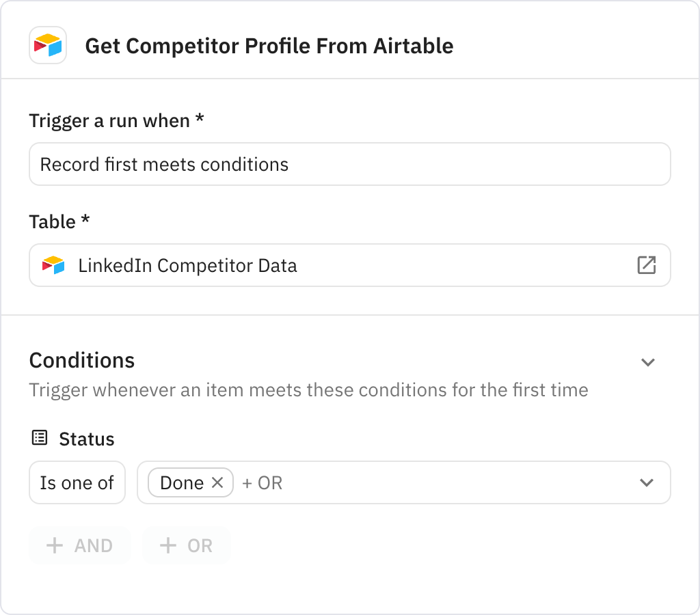
Task: Open the 'Record first meets conditions' trigger dropdown
Action: point(350,164)
